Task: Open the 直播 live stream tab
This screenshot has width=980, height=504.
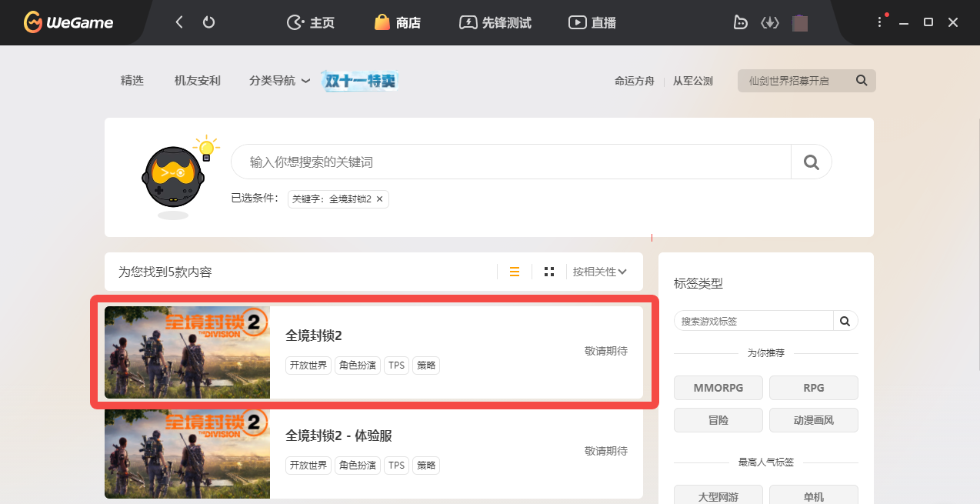Action: coord(592,22)
